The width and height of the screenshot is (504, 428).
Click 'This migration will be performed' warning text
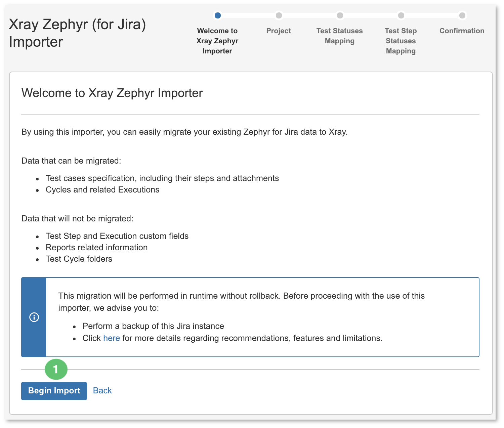(242, 302)
